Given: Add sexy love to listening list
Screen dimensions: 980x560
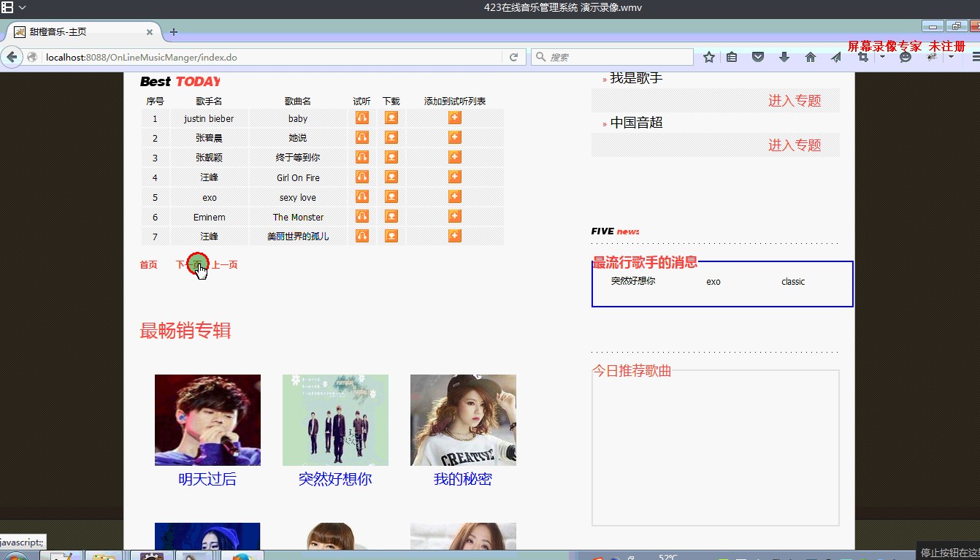Looking at the screenshot, I should coord(454,196).
